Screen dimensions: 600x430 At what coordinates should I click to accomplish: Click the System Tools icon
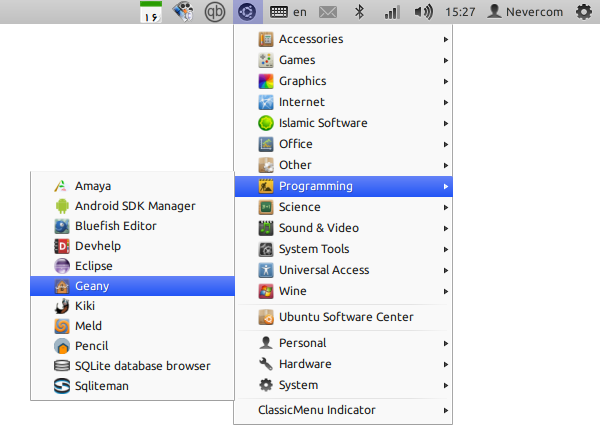click(266, 249)
